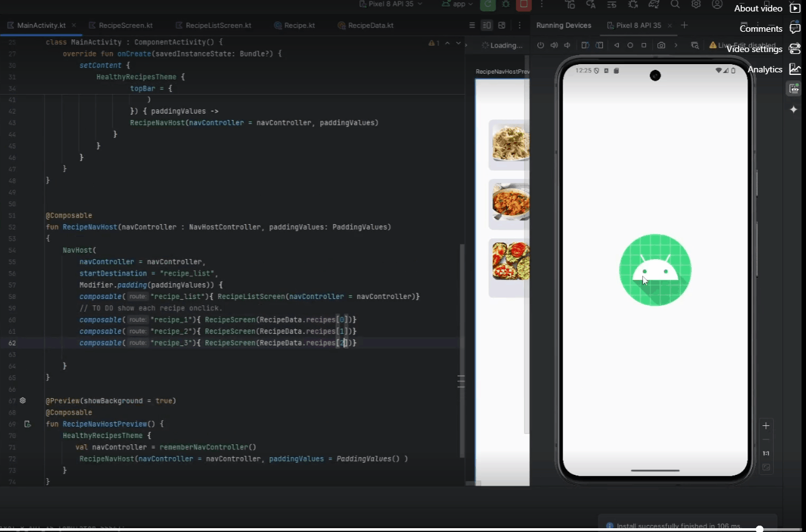Click the Live Edit disabled warning
The width and height of the screenshot is (806, 532).
click(x=743, y=46)
